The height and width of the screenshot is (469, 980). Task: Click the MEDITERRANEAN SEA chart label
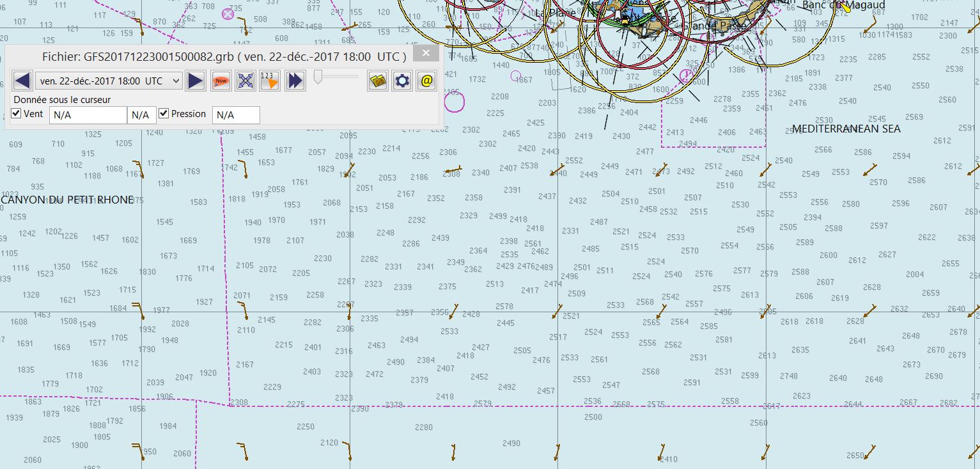click(x=846, y=129)
